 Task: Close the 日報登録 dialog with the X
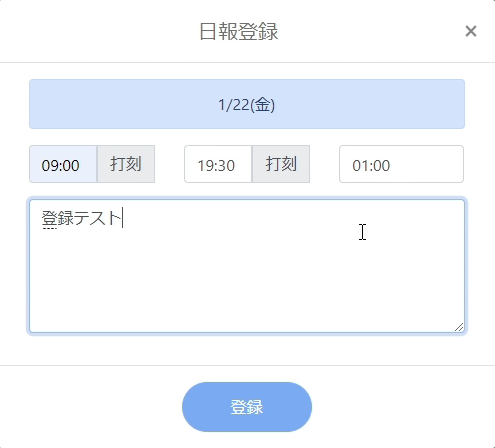(471, 31)
